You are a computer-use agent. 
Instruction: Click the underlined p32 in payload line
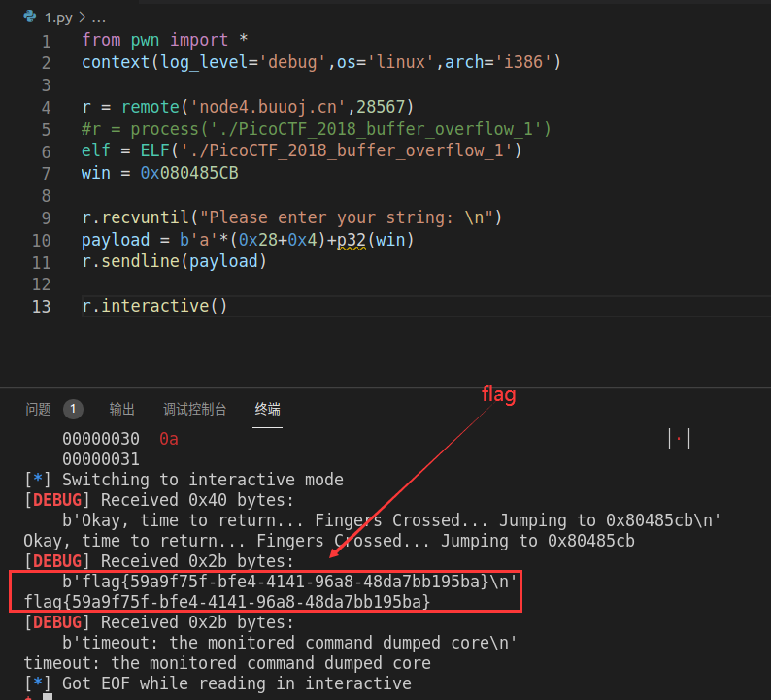click(x=352, y=240)
